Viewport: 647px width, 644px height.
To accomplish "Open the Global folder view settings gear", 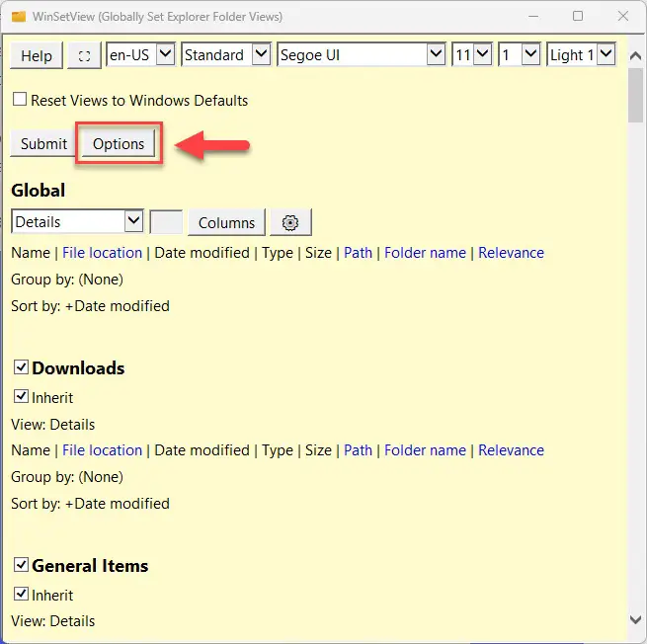I will 290,223.
